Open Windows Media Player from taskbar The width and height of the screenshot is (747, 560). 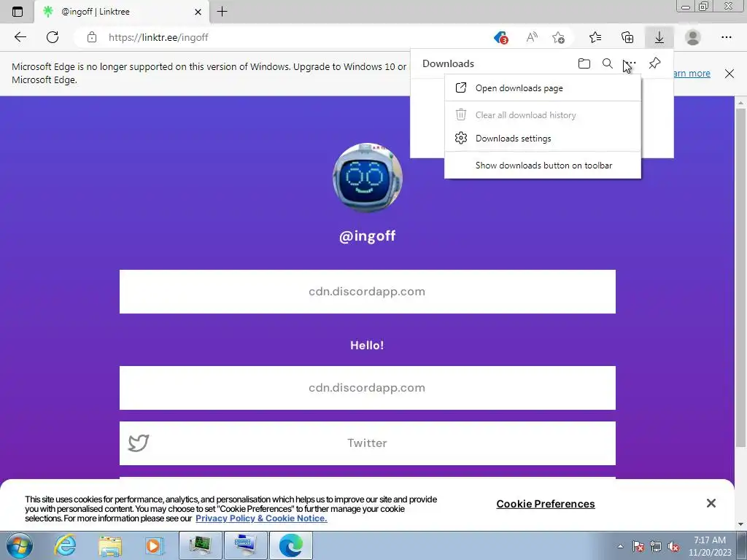tap(154, 545)
